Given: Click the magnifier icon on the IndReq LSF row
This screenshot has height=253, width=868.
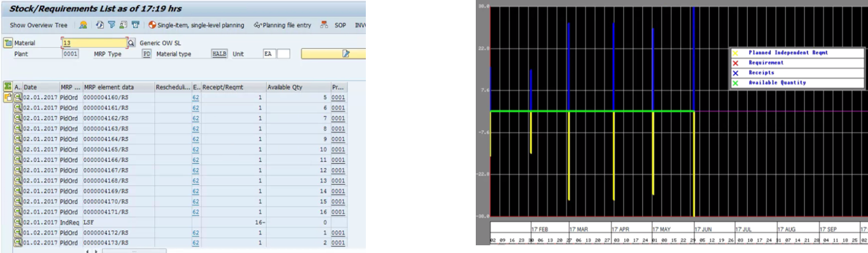Looking at the screenshot, I should (18, 221).
